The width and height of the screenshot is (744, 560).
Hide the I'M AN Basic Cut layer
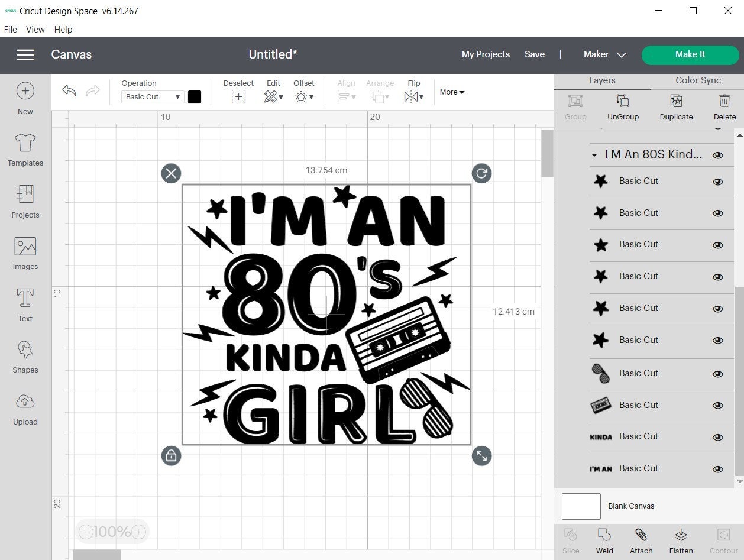click(x=717, y=468)
